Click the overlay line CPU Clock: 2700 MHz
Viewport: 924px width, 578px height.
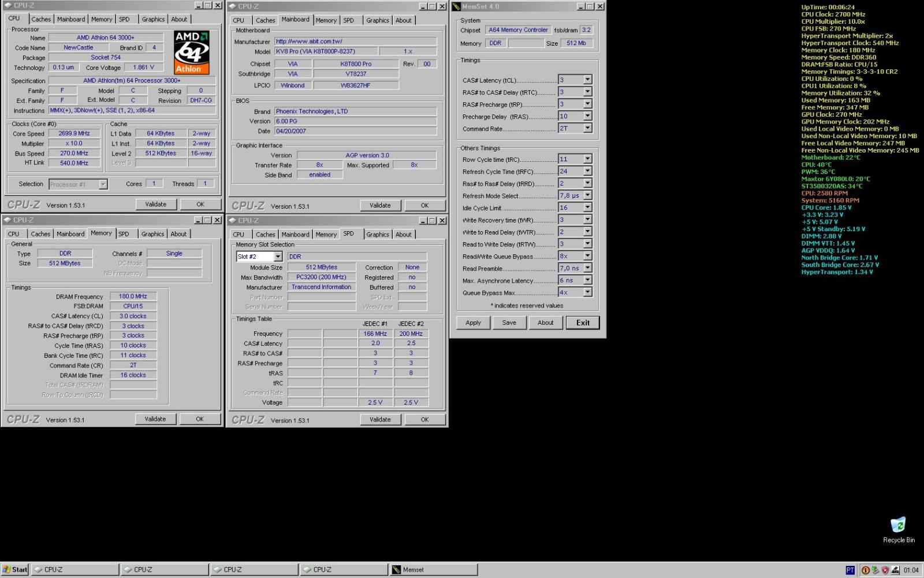pyautogui.click(x=833, y=14)
